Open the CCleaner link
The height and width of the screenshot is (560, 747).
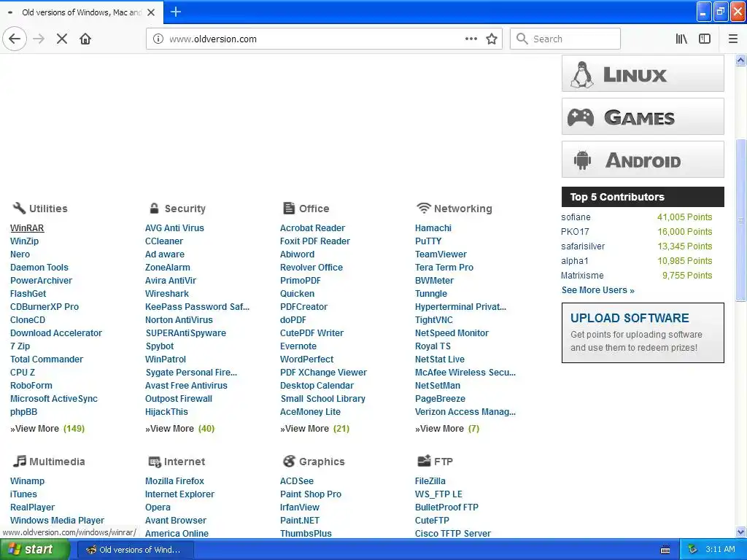tap(164, 241)
